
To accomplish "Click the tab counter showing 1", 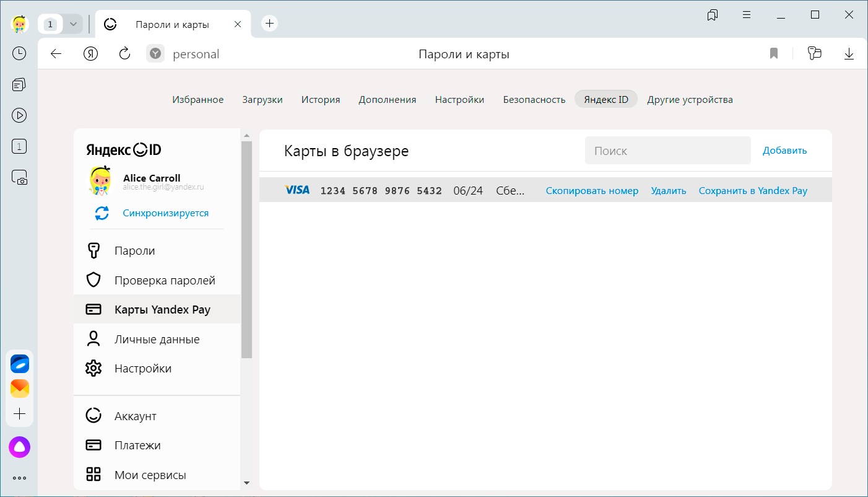I will (x=51, y=24).
